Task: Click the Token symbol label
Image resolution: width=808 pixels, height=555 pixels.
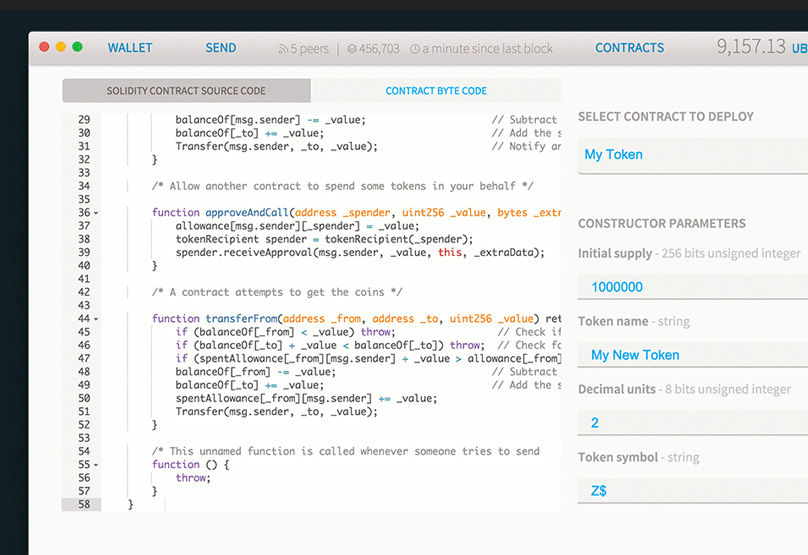Action: 618,458
